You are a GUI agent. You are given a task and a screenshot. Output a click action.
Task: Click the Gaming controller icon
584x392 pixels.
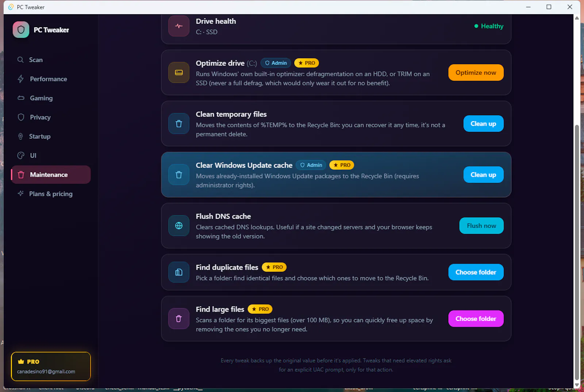[21, 98]
